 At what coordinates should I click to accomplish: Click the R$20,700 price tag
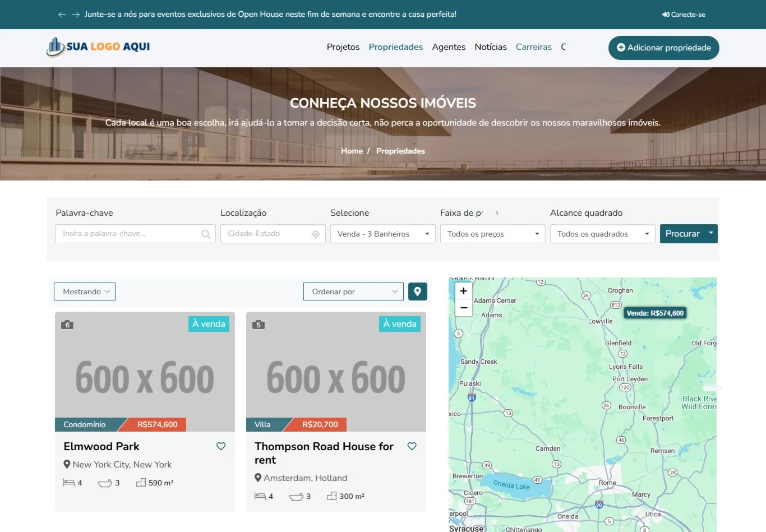tap(320, 424)
